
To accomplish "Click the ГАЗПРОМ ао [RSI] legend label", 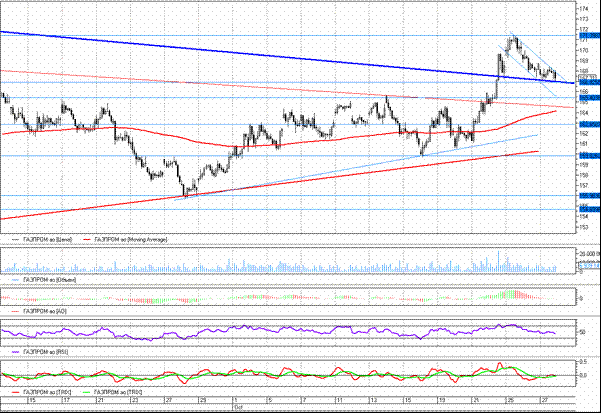I will click(40, 351).
